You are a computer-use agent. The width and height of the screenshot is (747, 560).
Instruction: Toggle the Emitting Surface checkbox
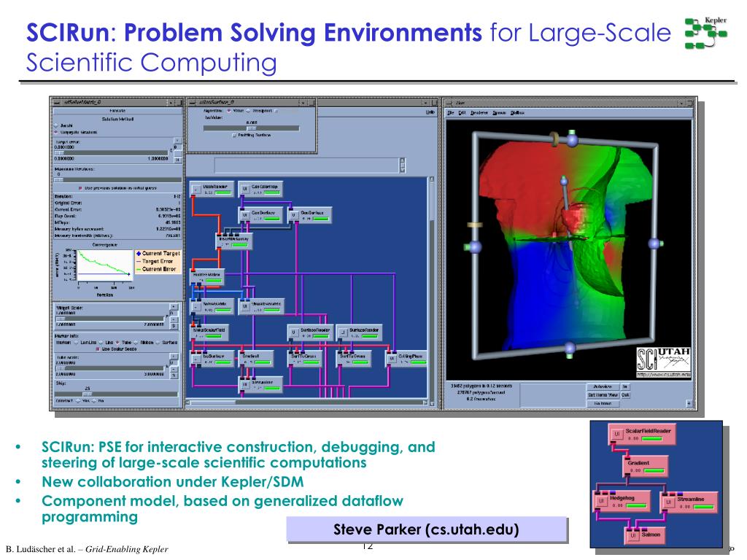pos(234,135)
